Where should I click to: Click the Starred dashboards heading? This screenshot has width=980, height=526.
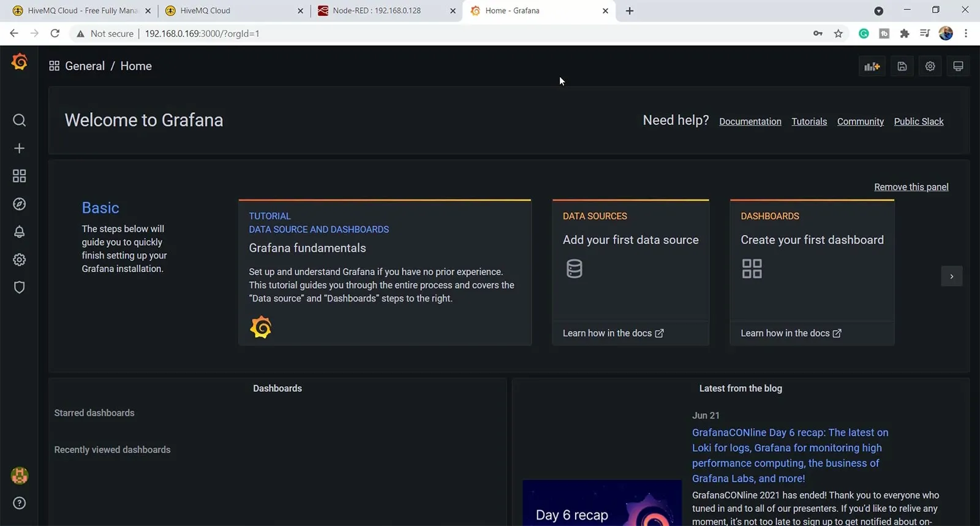point(94,413)
